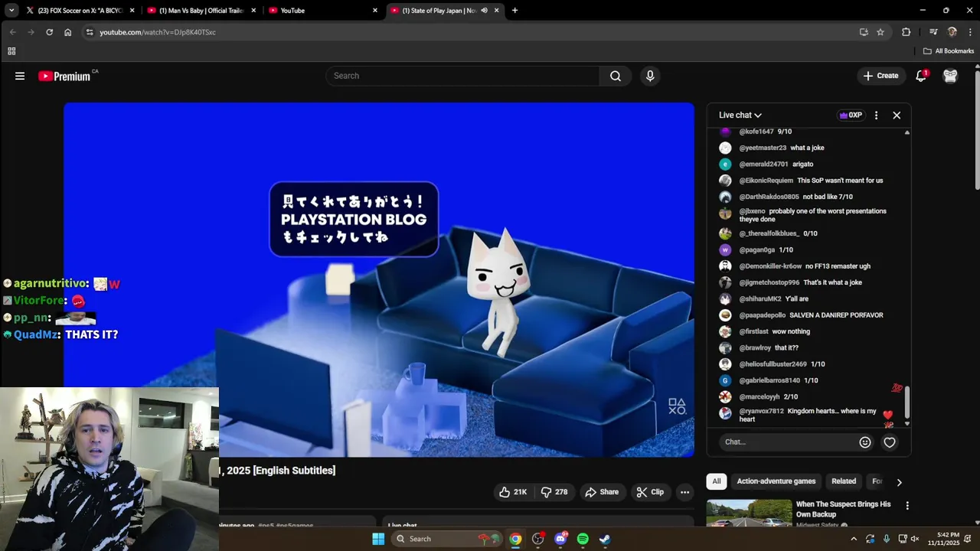Open the tab search dropdown

tap(10, 11)
